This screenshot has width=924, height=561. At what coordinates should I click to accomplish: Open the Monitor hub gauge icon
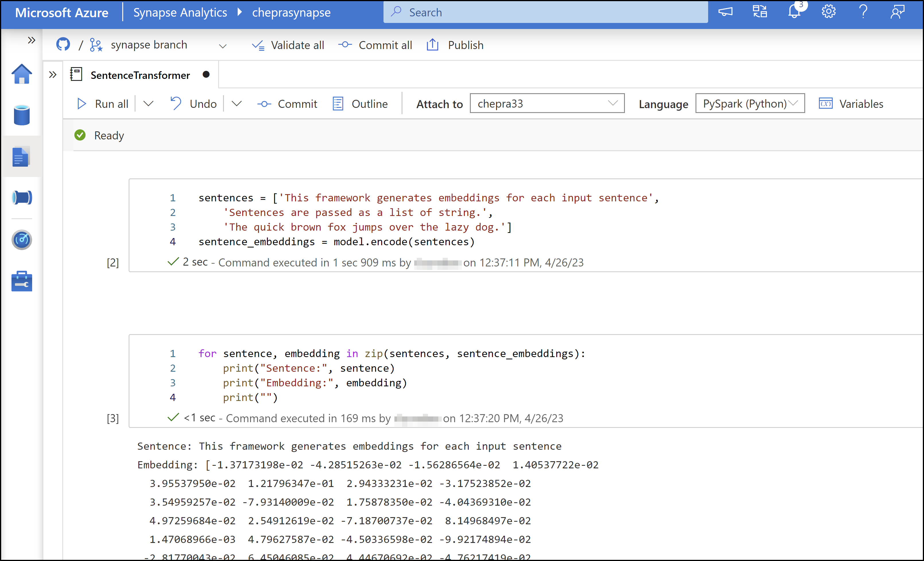22,240
